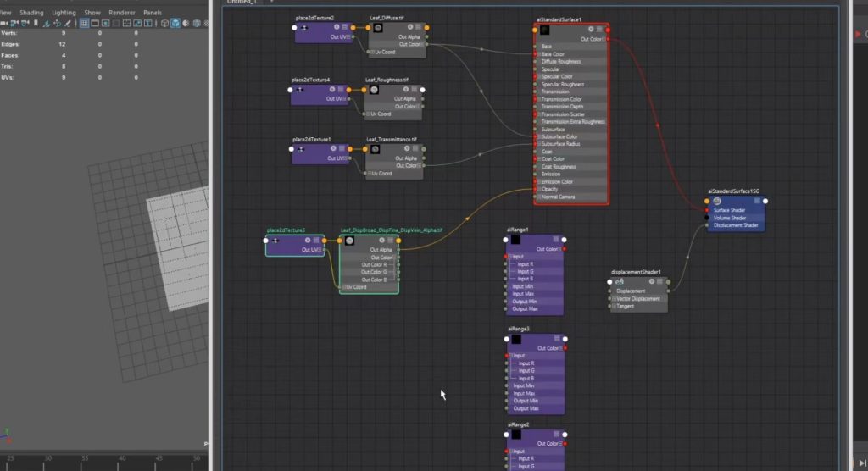Click the aiStandardSurface1 material swatch
Image resolution: width=868 pixels, height=471 pixels.
pyautogui.click(x=545, y=30)
